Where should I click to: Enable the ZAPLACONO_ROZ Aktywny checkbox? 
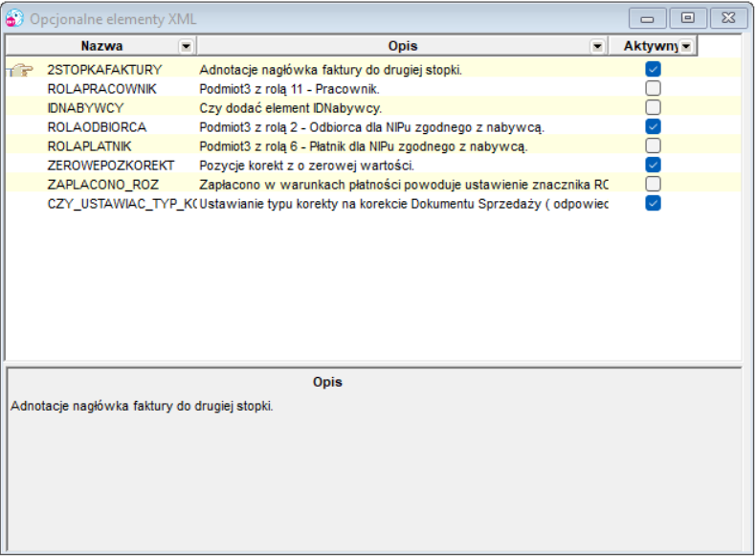point(653,184)
